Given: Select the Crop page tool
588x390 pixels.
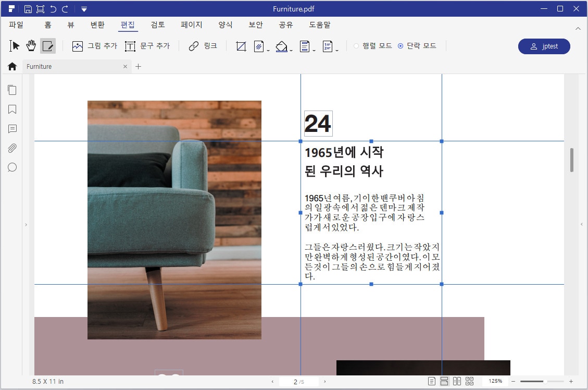Looking at the screenshot, I should 241,46.
